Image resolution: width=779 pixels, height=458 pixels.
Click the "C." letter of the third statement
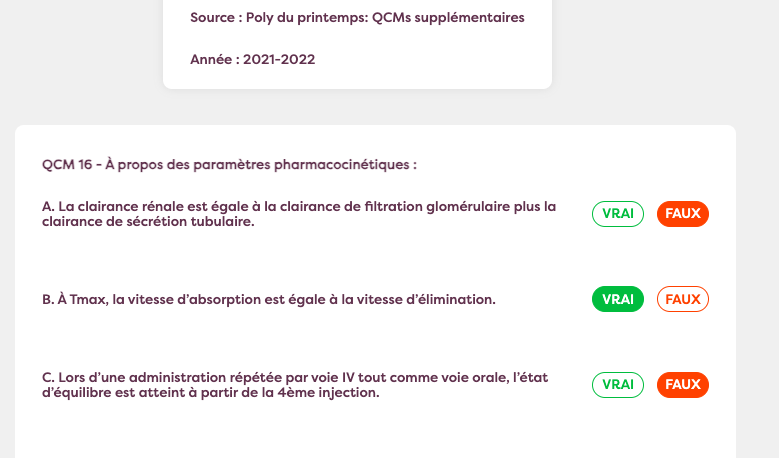coord(47,378)
